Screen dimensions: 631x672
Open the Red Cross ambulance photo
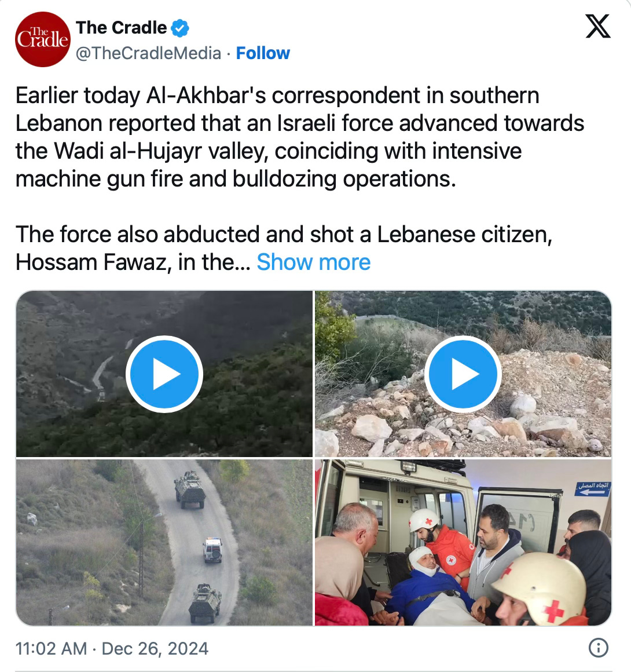(x=463, y=543)
